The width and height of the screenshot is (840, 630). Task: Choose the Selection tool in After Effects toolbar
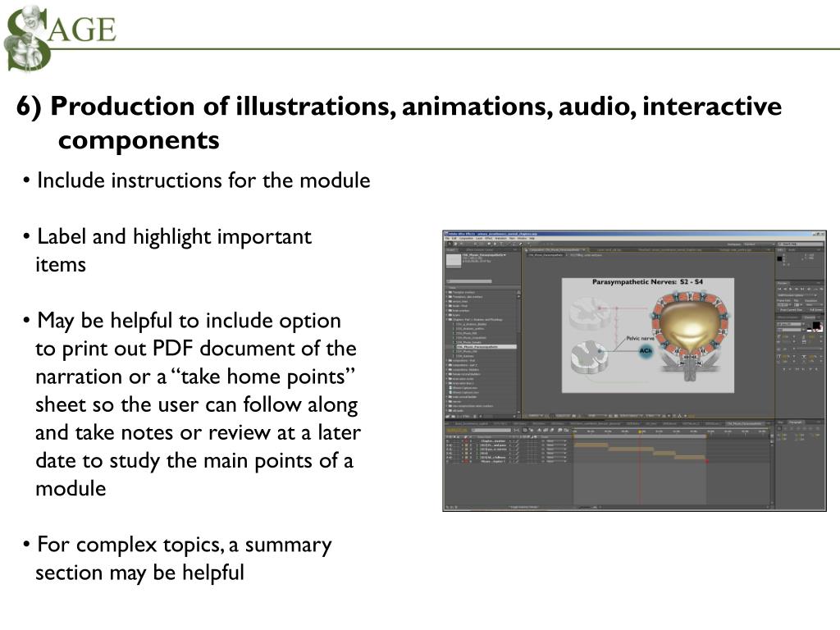450,244
